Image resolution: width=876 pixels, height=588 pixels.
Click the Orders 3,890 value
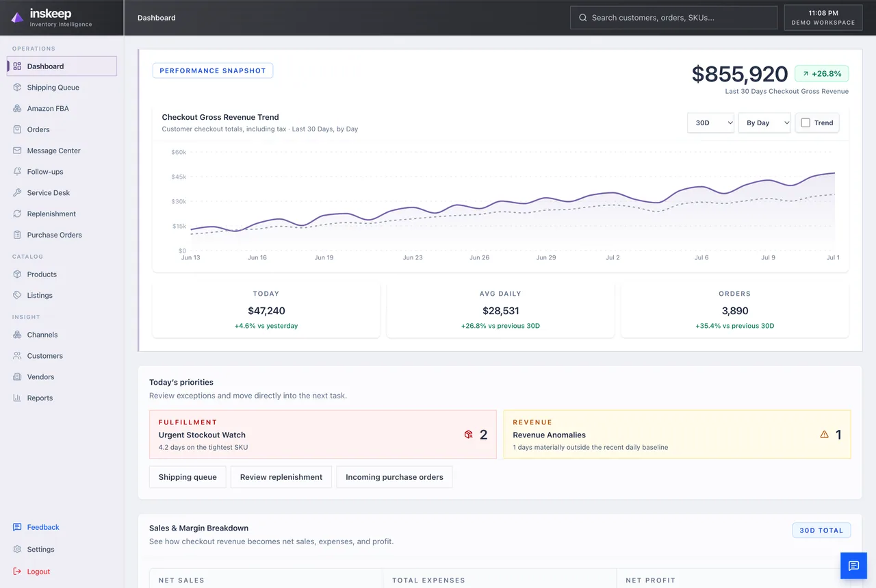pos(735,311)
